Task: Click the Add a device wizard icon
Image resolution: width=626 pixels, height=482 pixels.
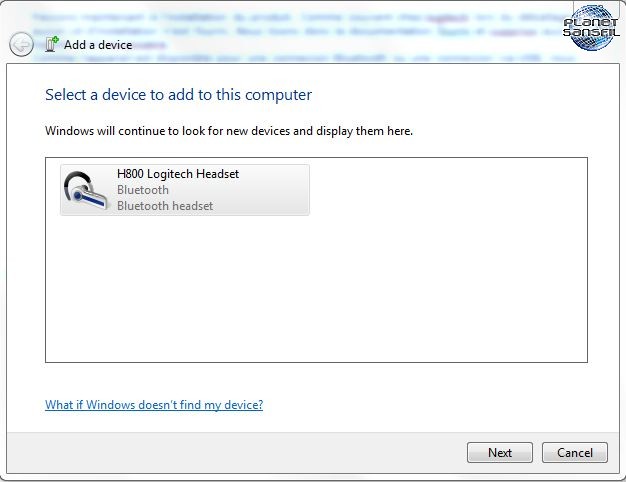Action: coord(52,44)
